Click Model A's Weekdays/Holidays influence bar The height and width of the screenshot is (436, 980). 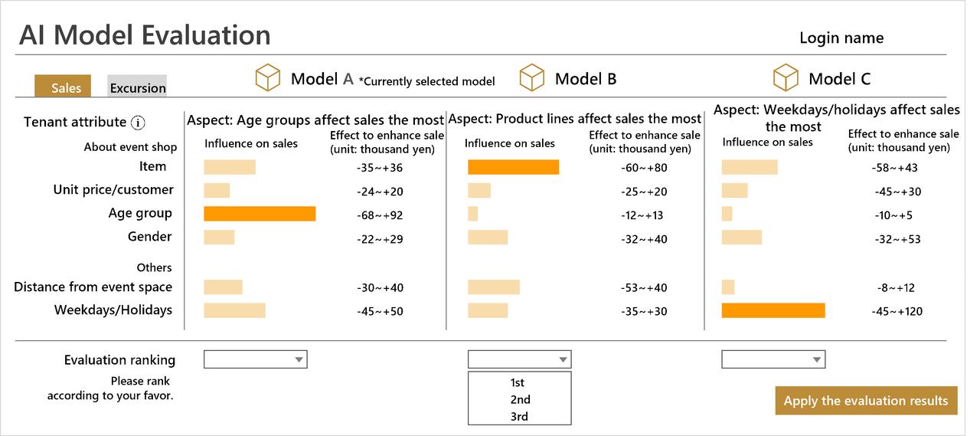tap(234, 310)
